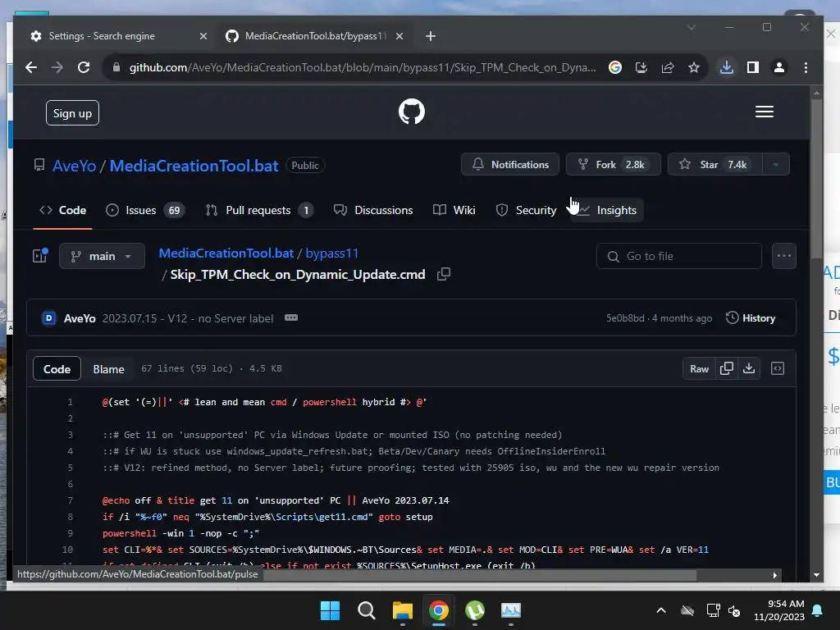Bookmark this tab with the star

click(x=694, y=67)
